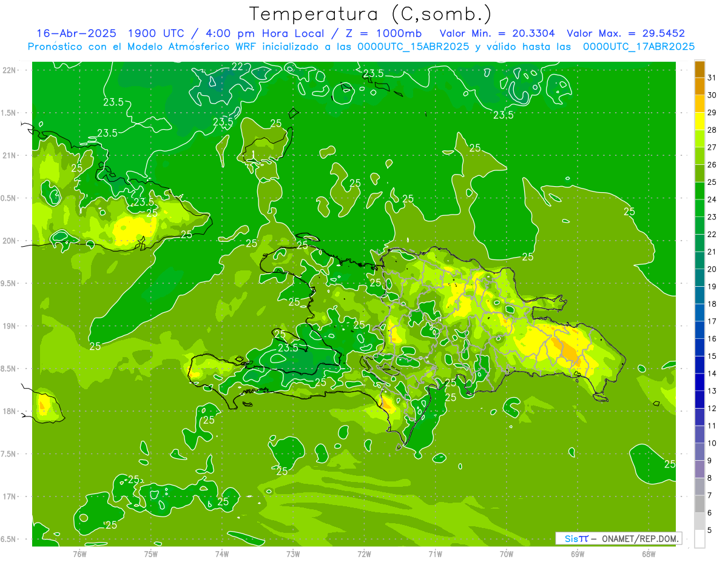Click legend value 11 on the color bar
728x562 pixels.
click(712, 426)
